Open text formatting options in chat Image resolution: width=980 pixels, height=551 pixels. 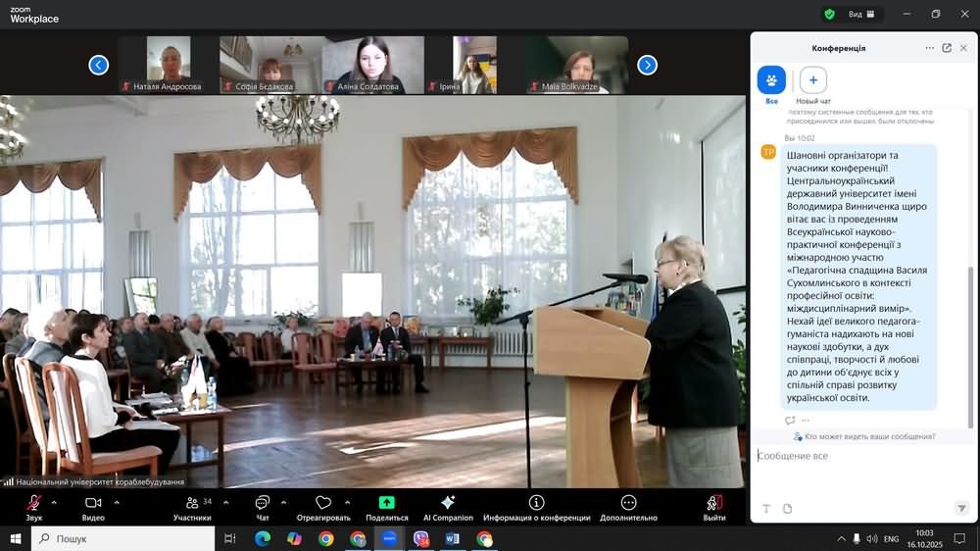766,508
